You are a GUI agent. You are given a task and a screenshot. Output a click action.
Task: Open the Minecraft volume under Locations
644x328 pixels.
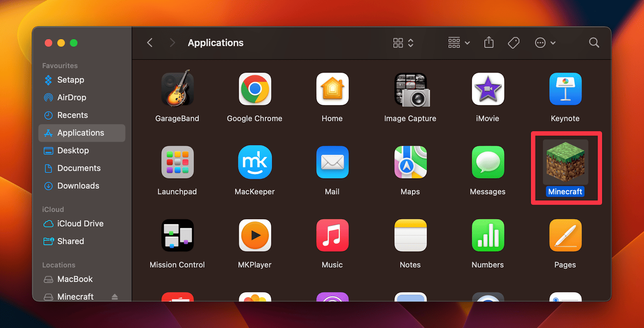click(x=76, y=297)
